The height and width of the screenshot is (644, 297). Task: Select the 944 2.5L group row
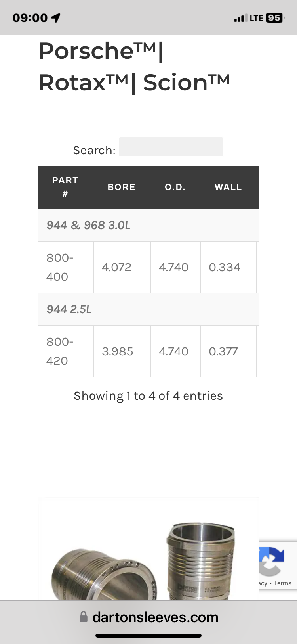point(148,309)
